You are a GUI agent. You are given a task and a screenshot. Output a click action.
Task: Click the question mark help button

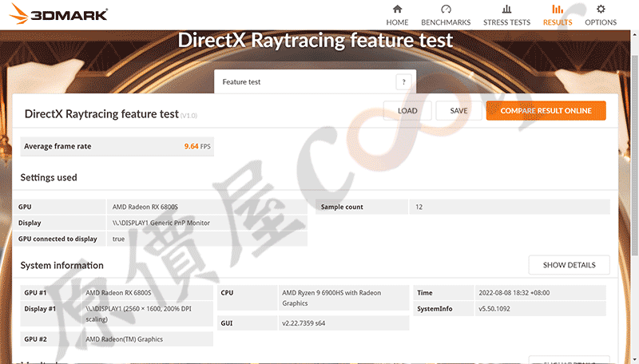pyautogui.click(x=403, y=82)
